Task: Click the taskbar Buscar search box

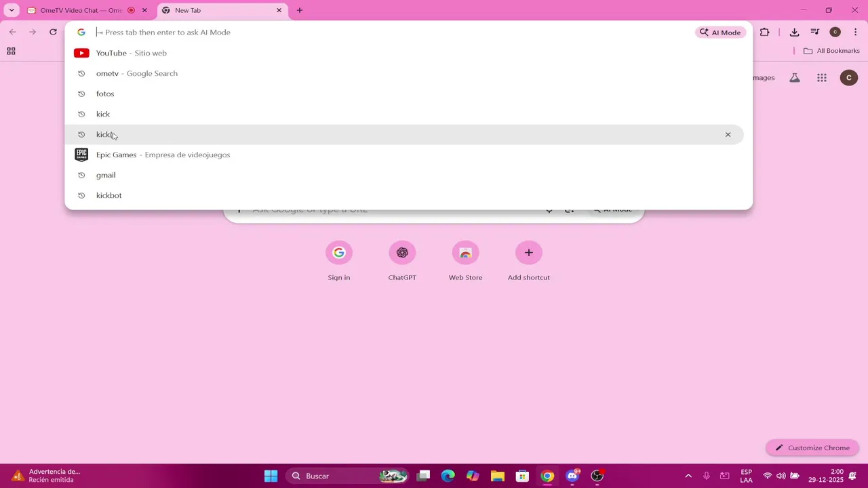Action: point(348,476)
